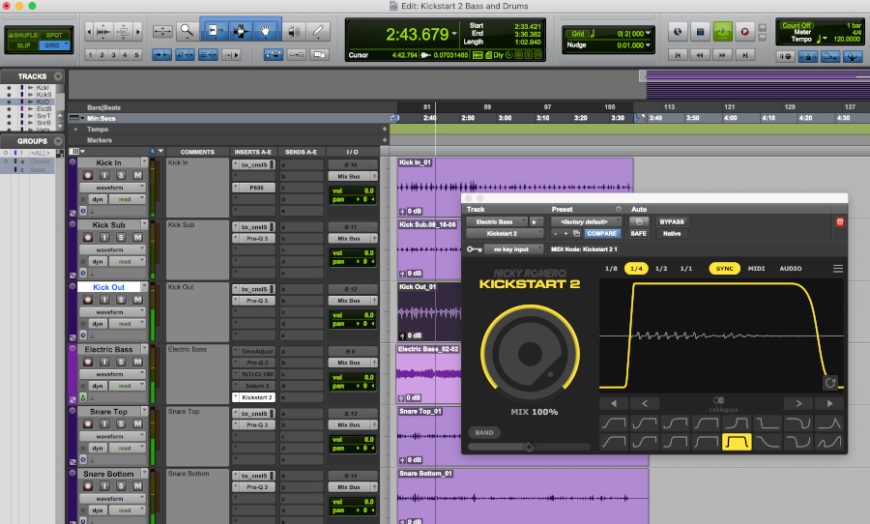Enable Shuffle edit mode
870x524 pixels.
point(24,35)
